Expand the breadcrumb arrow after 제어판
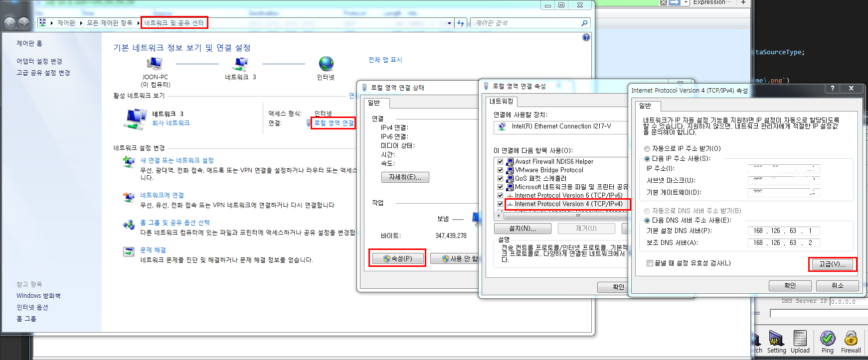868x360 pixels. [81, 23]
